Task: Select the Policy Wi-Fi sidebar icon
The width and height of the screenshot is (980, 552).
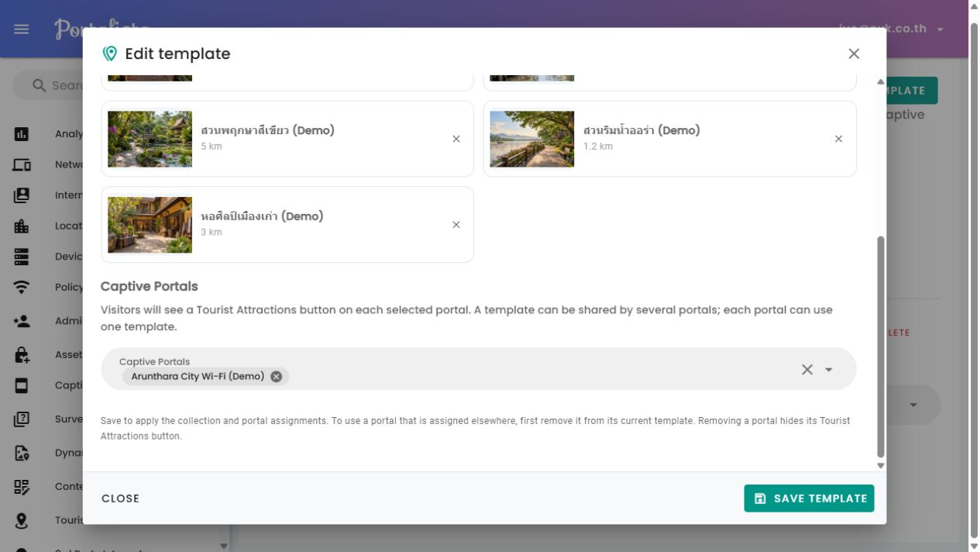Action: click(x=22, y=287)
